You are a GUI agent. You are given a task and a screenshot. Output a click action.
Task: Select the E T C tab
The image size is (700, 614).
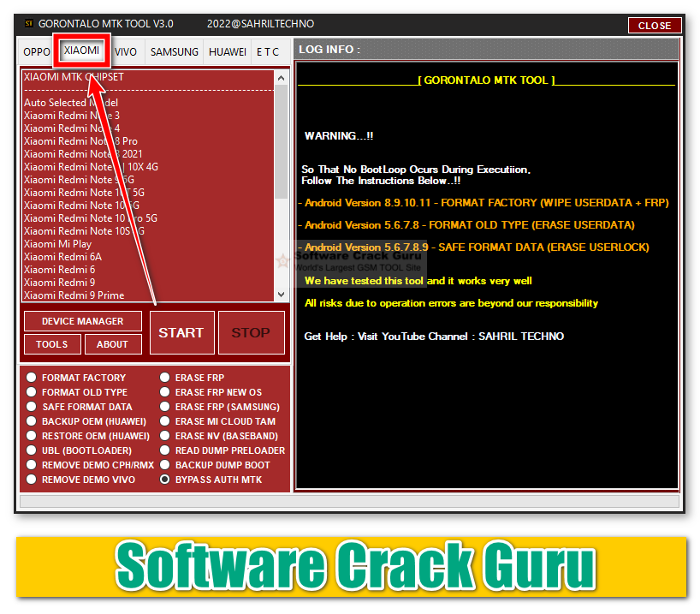(x=268, y=52)
